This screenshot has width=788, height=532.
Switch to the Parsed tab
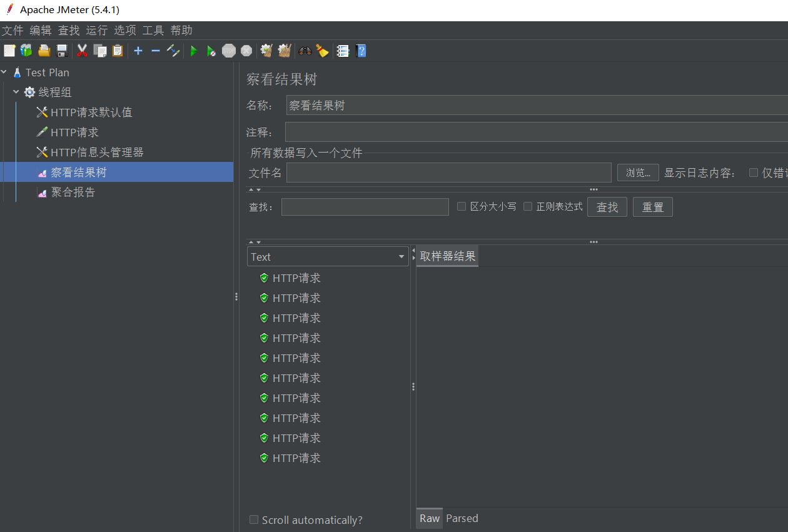click(462, 518)
